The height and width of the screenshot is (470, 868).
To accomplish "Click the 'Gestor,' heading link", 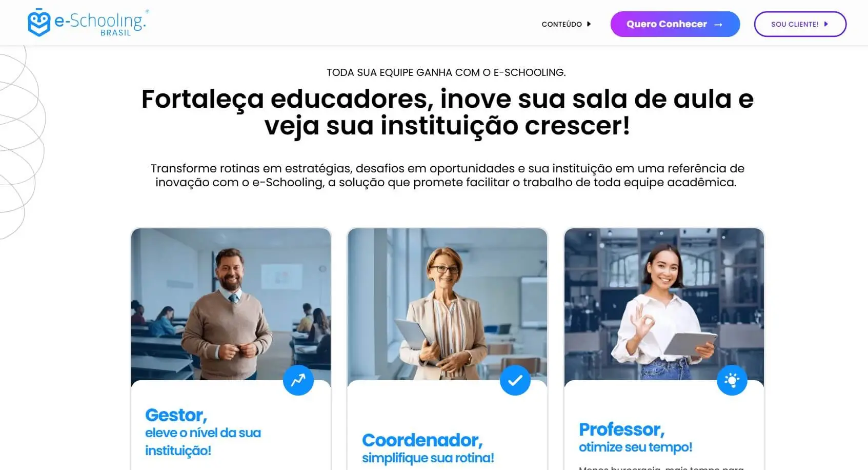I will click(176, 415).
